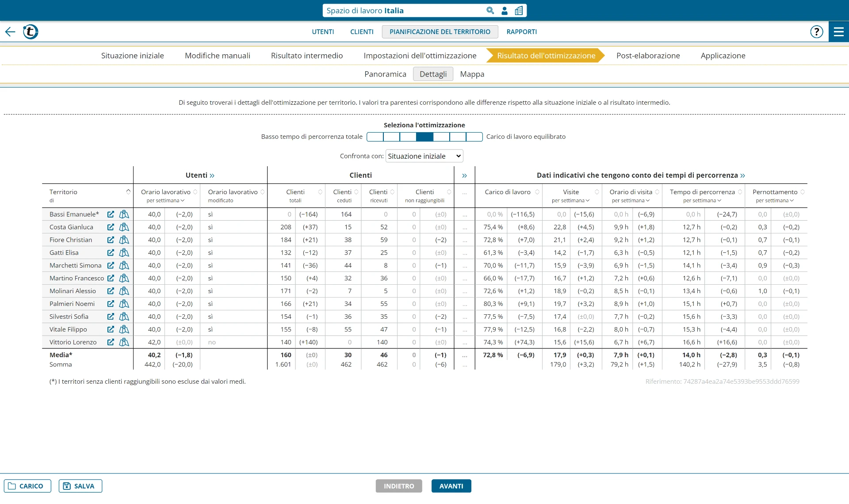Open Pernottamento per settimana dropdown
Screen dimensions: 849x504
[x=775, y=201]
